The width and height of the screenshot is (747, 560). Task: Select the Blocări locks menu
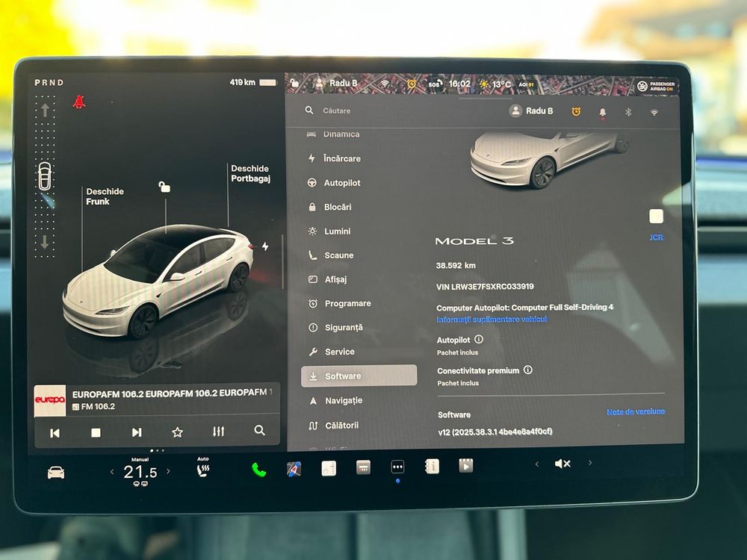tap(331, 207)
